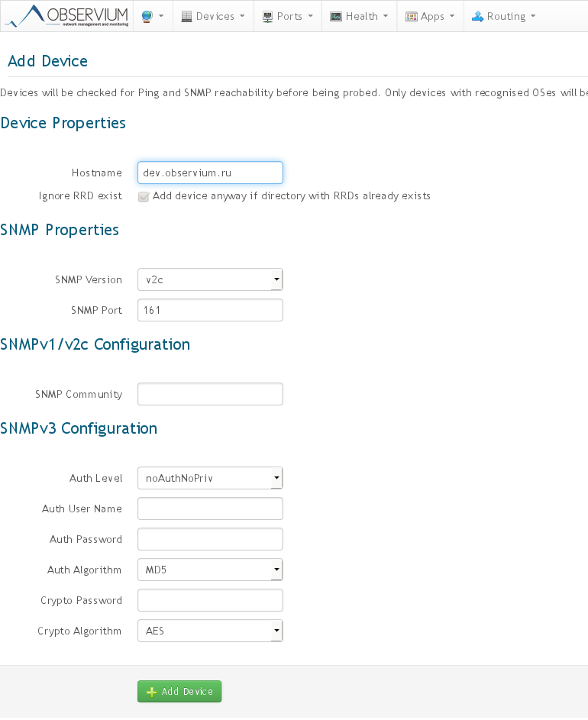Click the Routing arrows icon
This screenshot has width=588, height=720.
pos(478,16)
